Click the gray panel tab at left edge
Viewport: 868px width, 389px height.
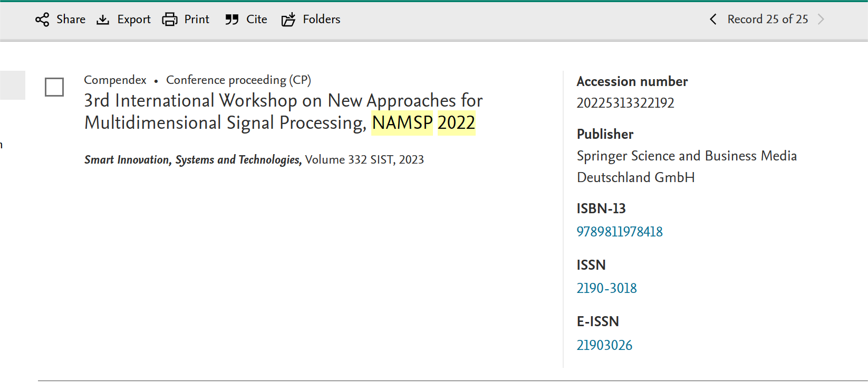click(x=13, y=85)
